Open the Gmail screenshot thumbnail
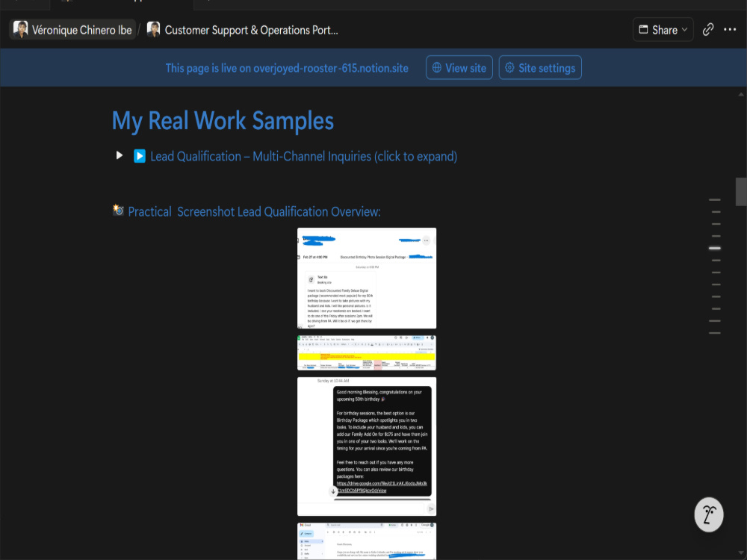This screenshot has width=747, height=560. [366, 541]
